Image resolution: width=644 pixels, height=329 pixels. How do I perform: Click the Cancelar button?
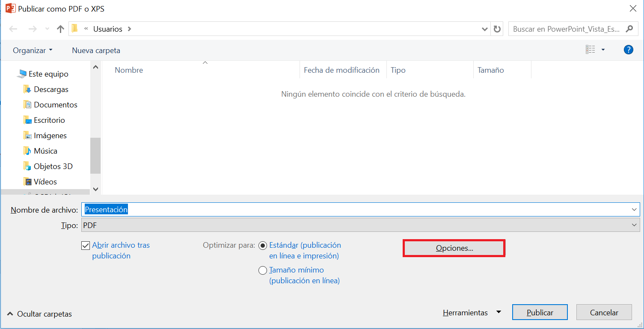(604, 312)
